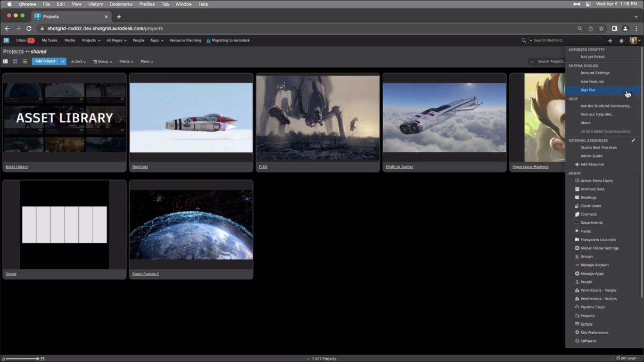
Task: Reload the page using the refresh icon
Action: (29, 28)
